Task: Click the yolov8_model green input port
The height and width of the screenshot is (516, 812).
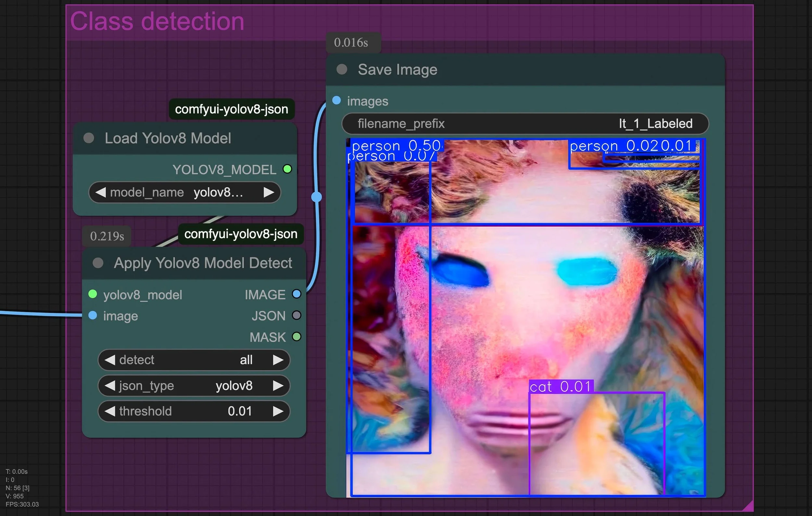Action: [x=93, y=294]
